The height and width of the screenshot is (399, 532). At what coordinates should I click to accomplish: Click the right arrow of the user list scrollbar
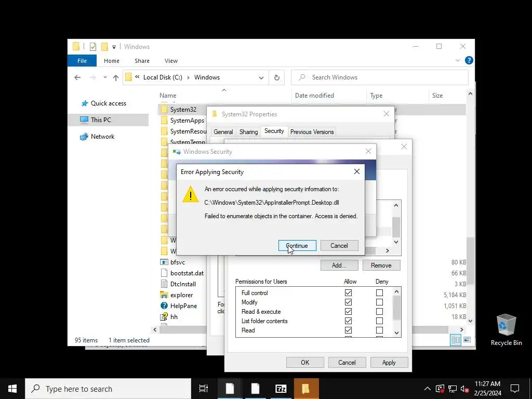pos(388,251)
